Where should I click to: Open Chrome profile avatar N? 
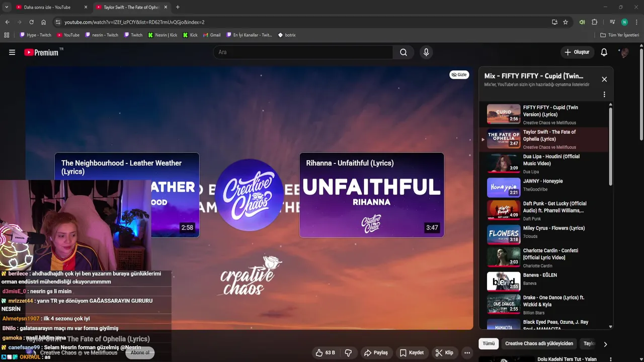tap(624, 22)
